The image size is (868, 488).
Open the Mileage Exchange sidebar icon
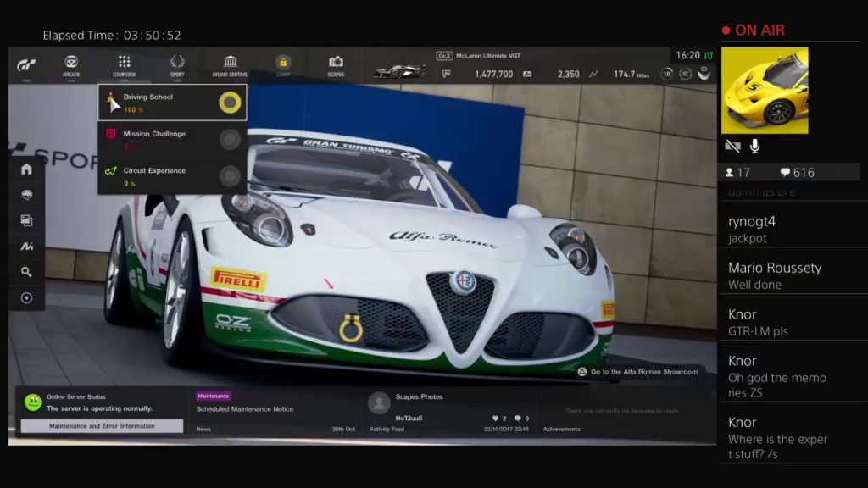pyautogui.click(x=26, y=247)
